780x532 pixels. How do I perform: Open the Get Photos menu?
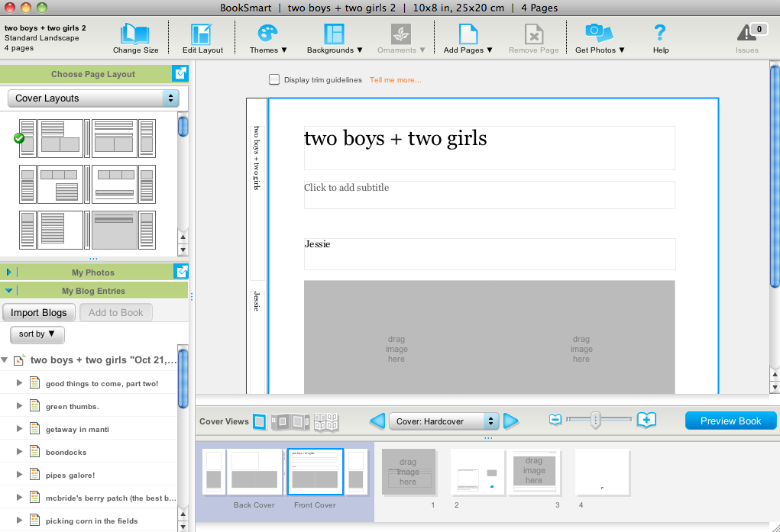[600, 38]
